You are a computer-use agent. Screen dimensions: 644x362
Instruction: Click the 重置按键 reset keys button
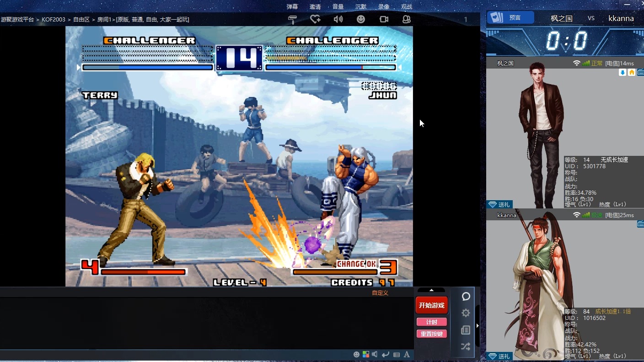431,334
